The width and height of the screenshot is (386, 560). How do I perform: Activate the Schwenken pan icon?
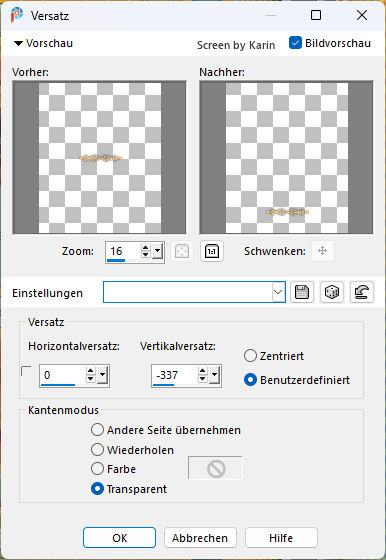pos(322,251)
